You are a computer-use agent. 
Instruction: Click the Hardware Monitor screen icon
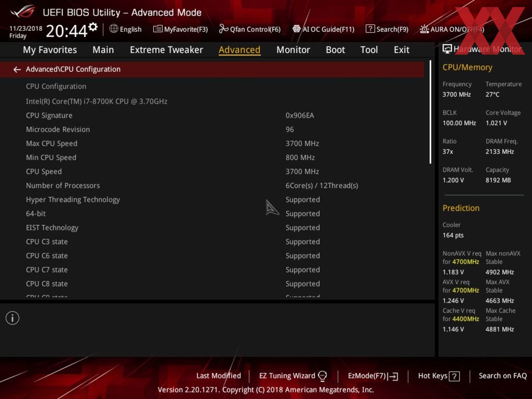pyautogui.click(x=447, y=49)
